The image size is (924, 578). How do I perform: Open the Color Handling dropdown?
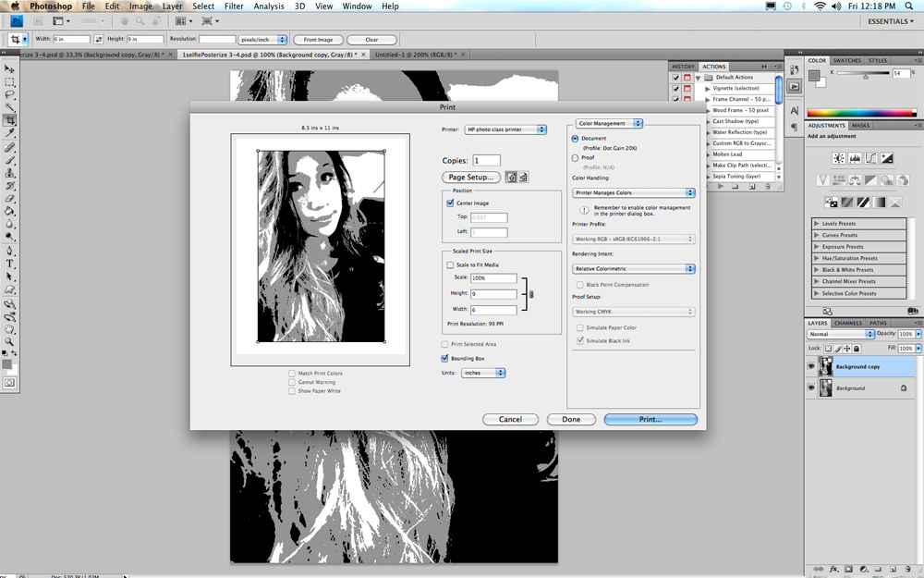[634, 193]
